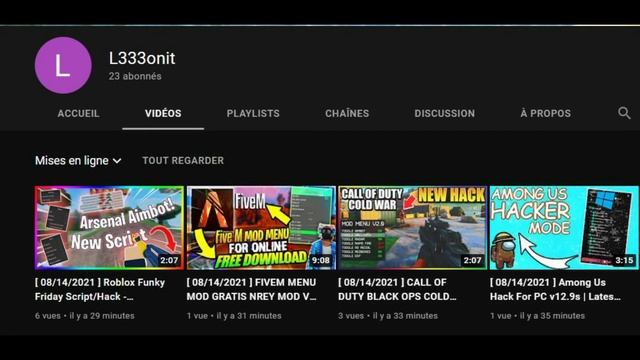640x360 pixels.
Task: Click the L333onit channel avatar
Action: click(63, 65)
